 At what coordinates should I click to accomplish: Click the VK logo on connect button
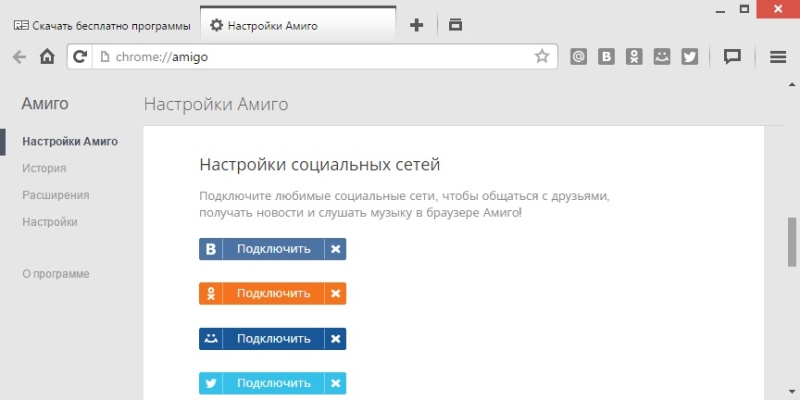[x=211, y=249]
